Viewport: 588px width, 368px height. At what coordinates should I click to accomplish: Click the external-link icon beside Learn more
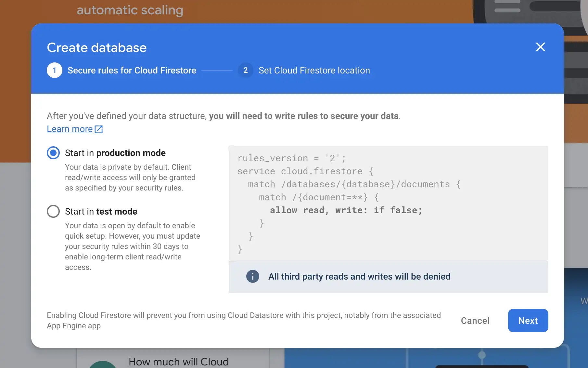coord(98,129)
